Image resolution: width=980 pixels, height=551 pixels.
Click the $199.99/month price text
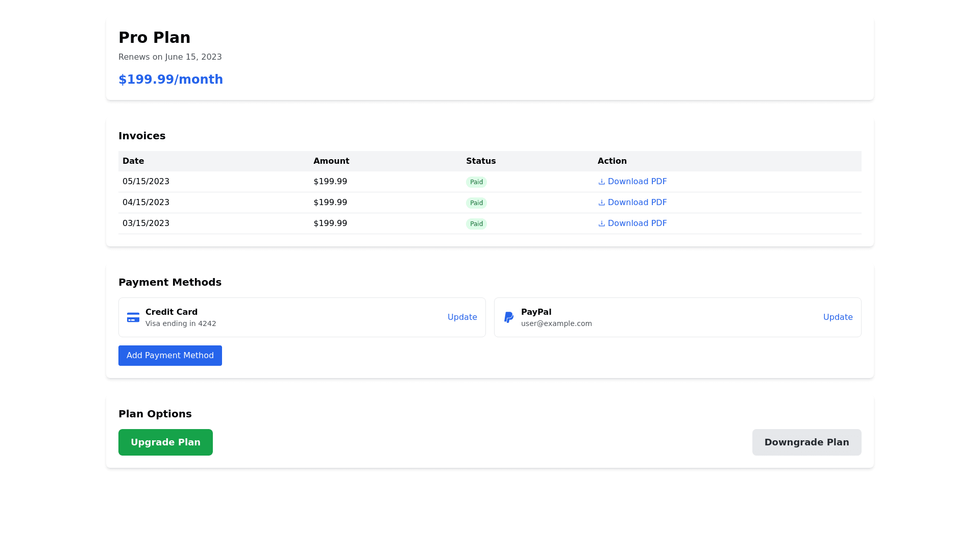(x=170, y=80)
